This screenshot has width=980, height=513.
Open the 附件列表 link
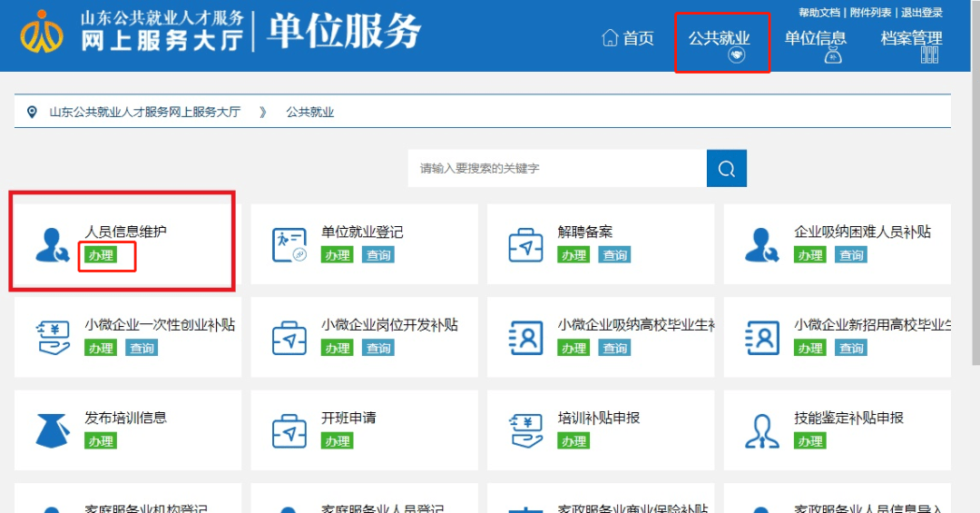tap(870, 13)
